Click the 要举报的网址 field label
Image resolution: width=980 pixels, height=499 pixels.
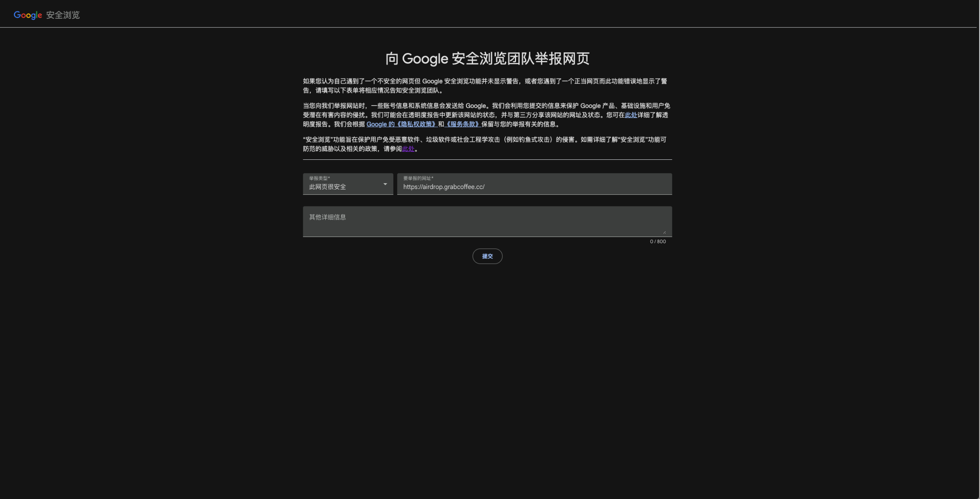[x=418, y=178]
